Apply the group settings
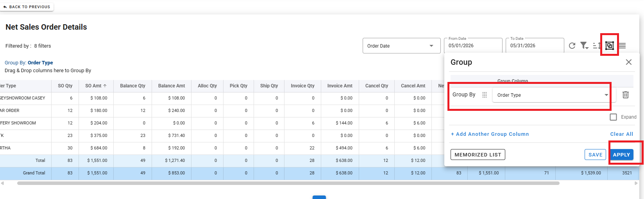 click(621, 155)
